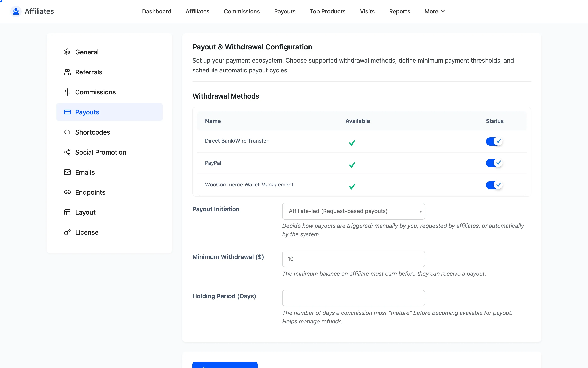
Task: Click the Shortcodes code brackets icon
Action: 67,132
